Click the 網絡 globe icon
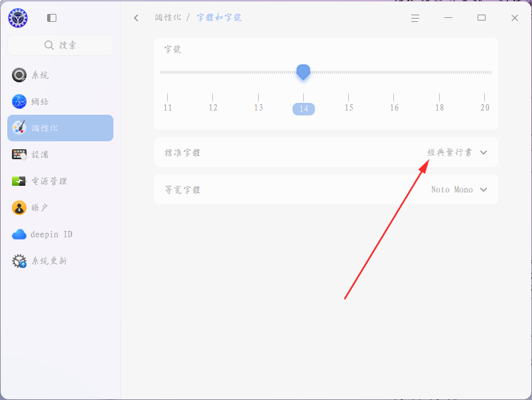This screenshot has height=400, width=532. point(19,101)
